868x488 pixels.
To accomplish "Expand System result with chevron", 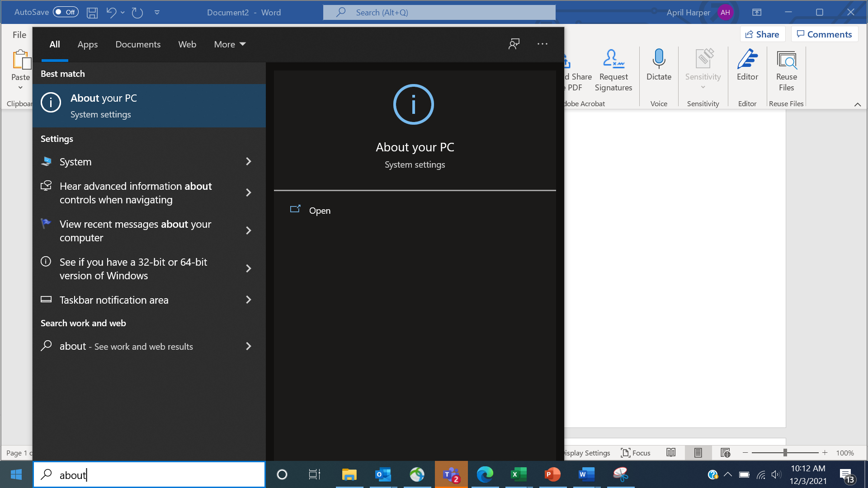I will pyautogui.click(x=248, y=161).
